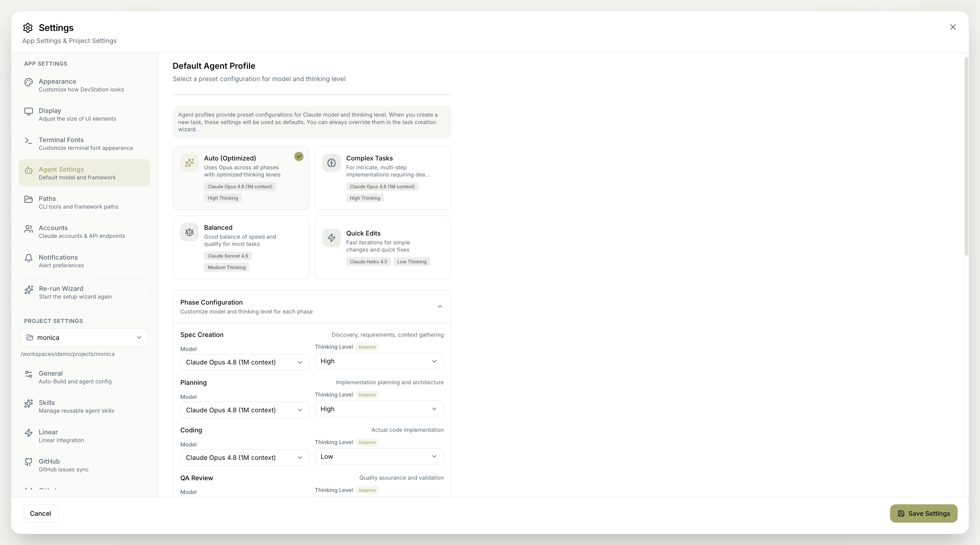
Task: Click the Re-run Wizard sparkle icon
Action: click(x=29, y=289)
